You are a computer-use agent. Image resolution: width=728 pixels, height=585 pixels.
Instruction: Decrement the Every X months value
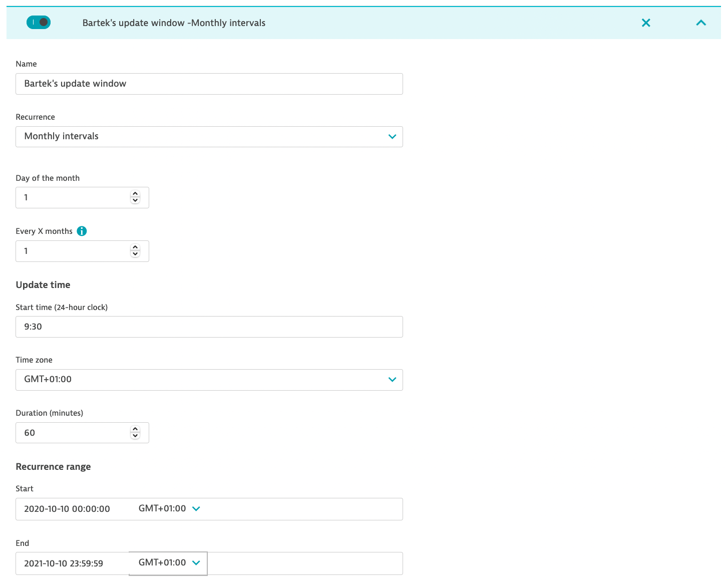coord(135,254)
